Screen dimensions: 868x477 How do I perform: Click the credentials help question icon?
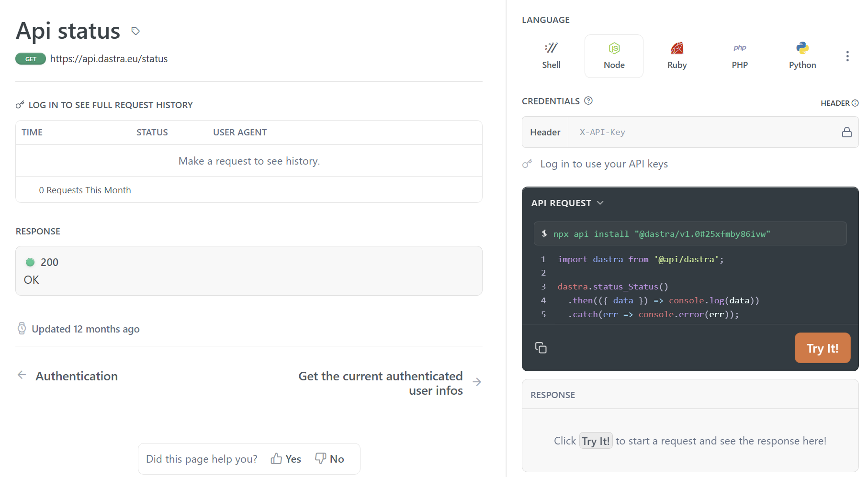coord(588,100)
